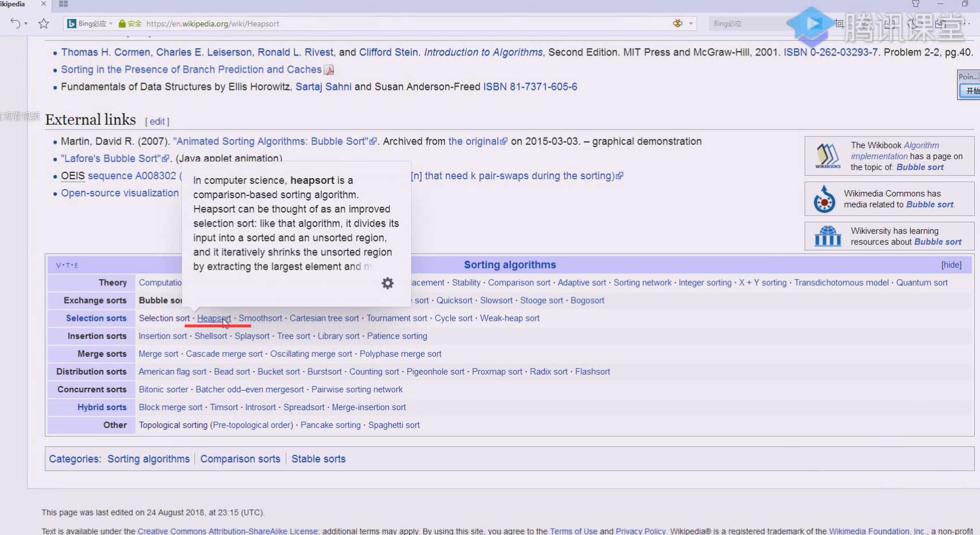The height and width of the screenshot is (535, 980).
Task: Click the Bing search engine icon in address bar
Action: tap(72, 23)
